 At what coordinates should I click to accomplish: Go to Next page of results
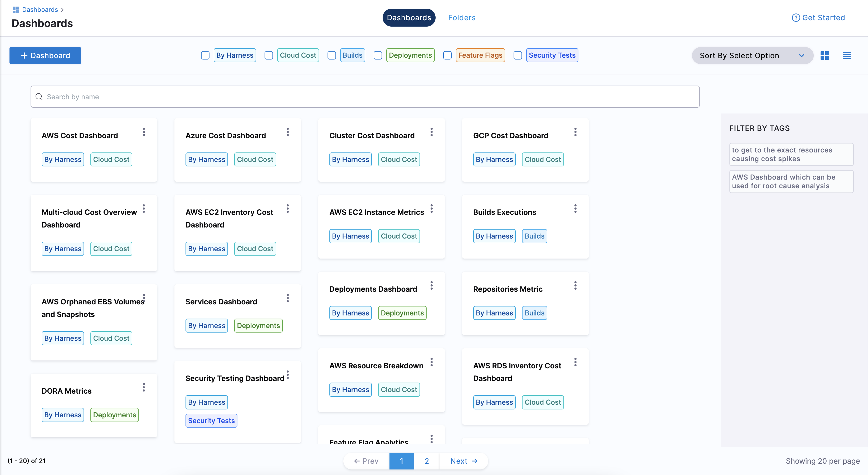click(x=464, y=461)
